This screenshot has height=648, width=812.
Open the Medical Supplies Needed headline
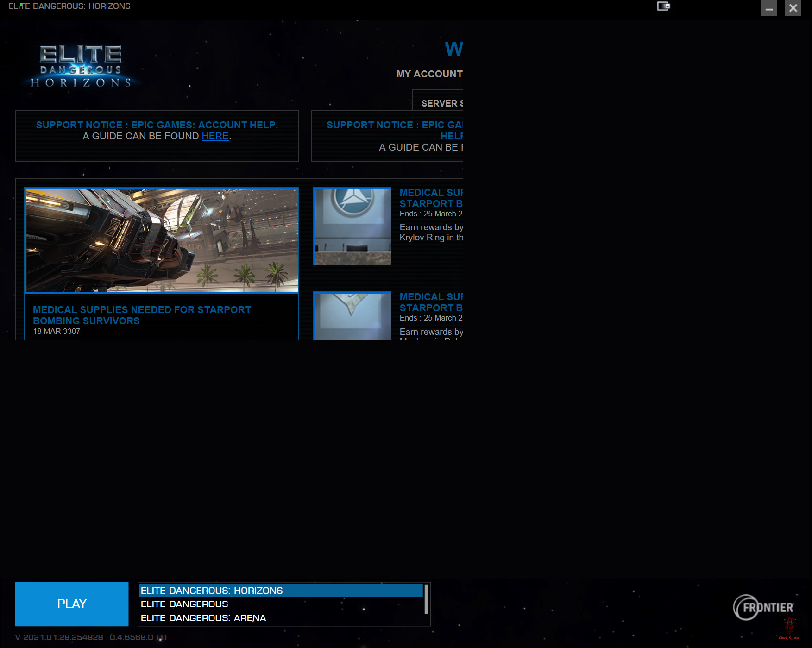coord(142,315)
